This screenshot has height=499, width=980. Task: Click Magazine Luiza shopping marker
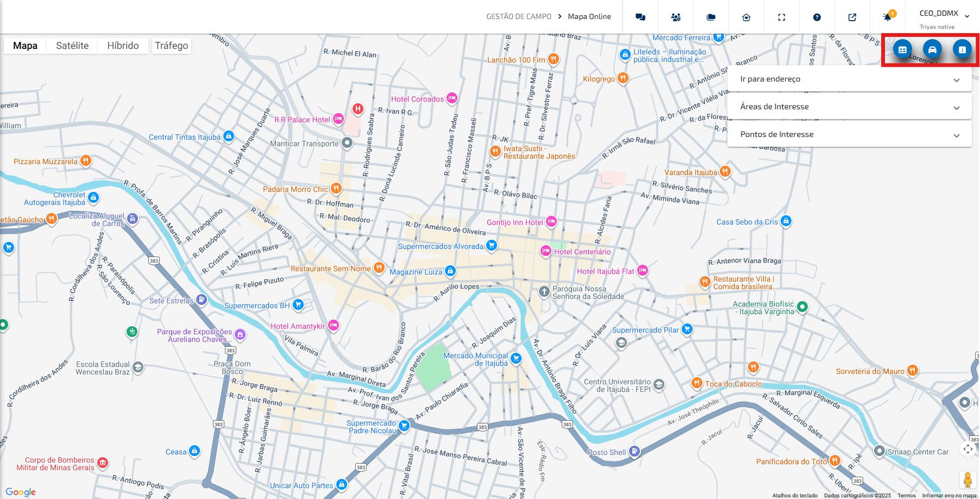coord(450,271)
